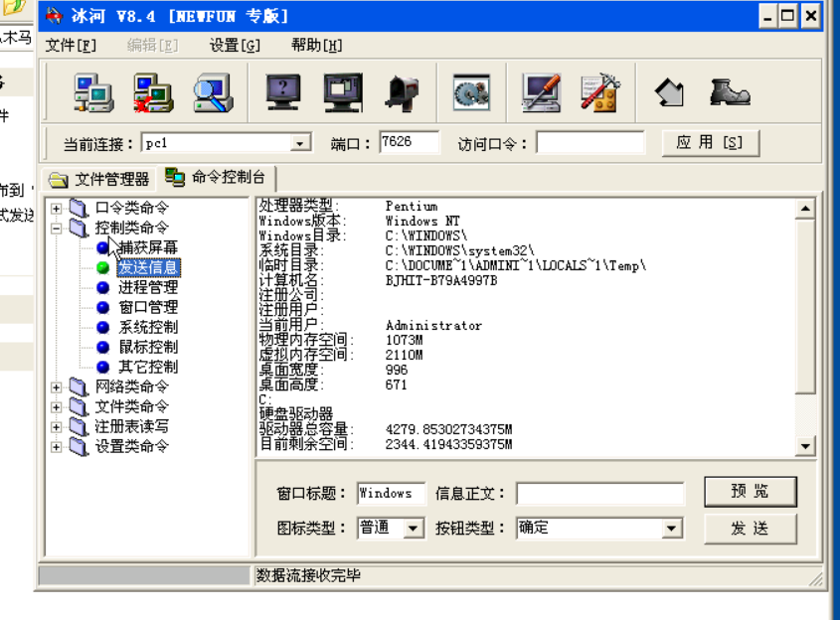Click the info panel vertical scrollbar thumb
This screenshot has width=840, height=620.
coord(805,306)
